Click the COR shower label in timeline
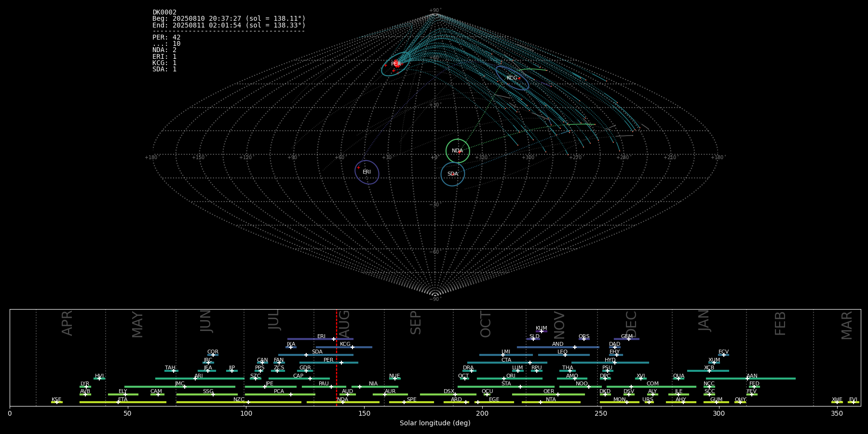The width and height of the screenshot is (868, 434). 213,352
